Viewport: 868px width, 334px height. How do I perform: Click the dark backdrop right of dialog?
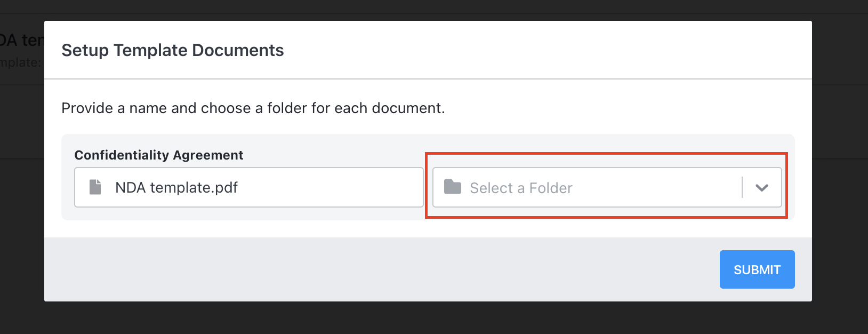coord(840,160)
